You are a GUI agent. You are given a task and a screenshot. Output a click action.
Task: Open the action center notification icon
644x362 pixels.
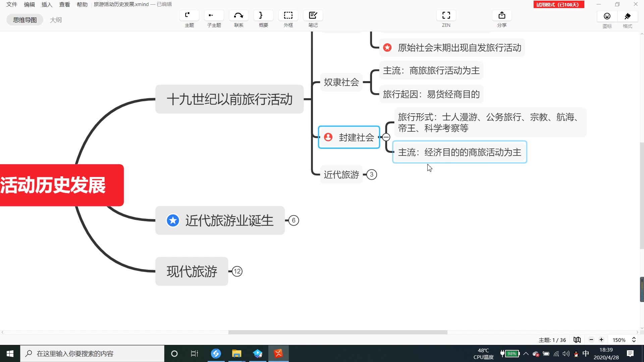(630, 354)
